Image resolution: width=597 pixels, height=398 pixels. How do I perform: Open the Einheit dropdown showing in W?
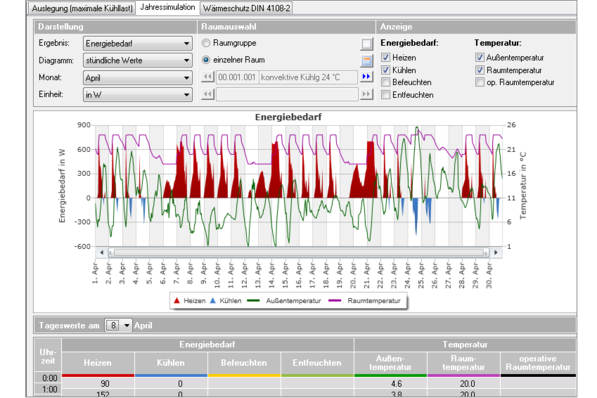coord(137,94)
